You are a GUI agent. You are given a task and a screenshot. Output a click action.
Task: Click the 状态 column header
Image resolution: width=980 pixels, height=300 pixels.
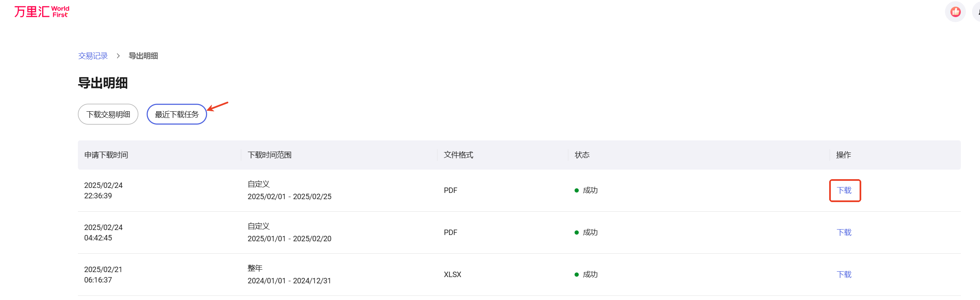point(582,155)
